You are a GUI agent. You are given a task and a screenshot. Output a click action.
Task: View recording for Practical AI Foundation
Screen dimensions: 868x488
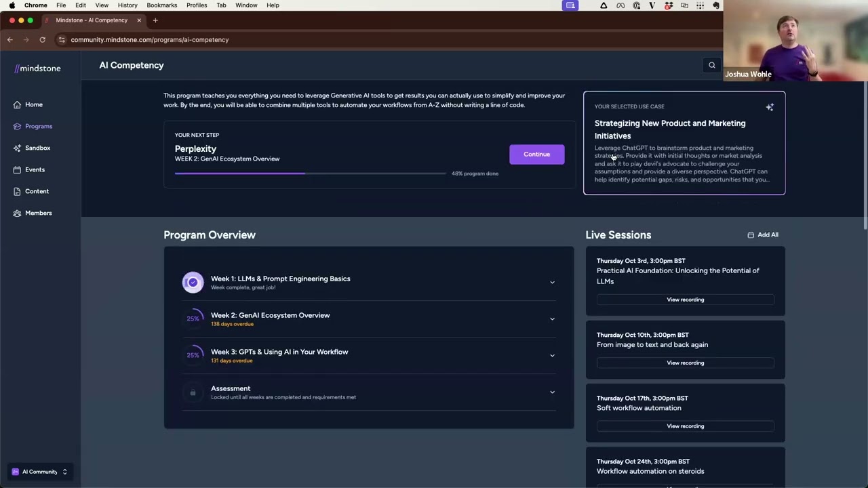[x=685, y=300]
